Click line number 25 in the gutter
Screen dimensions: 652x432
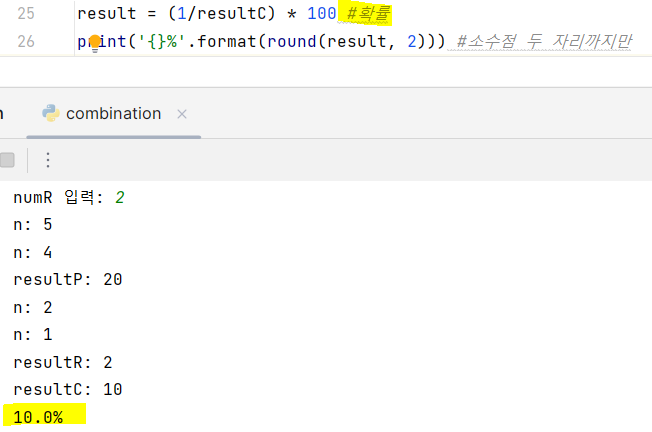pos(26,13)
